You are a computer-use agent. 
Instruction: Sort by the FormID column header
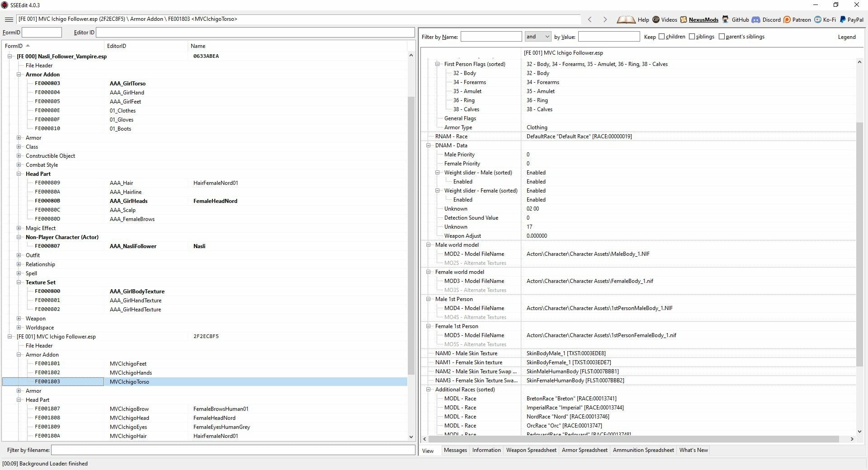(x=53, y=46)
